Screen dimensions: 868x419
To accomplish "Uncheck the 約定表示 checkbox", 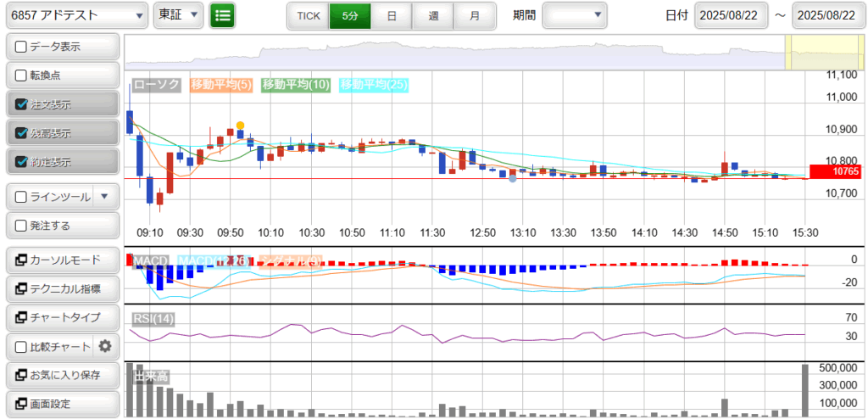I will coord(21,162).
